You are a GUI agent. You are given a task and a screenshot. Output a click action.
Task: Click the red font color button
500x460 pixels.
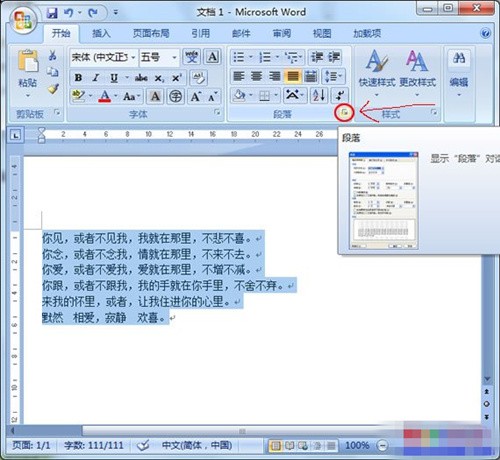coord(104,96)
